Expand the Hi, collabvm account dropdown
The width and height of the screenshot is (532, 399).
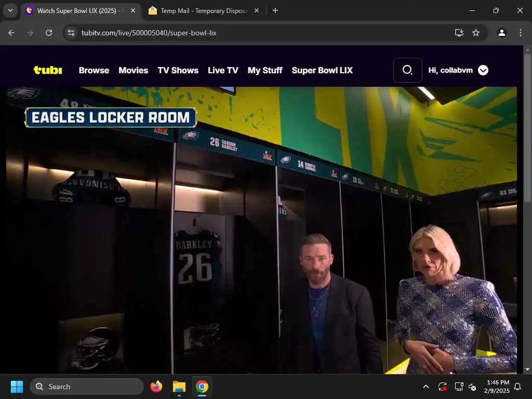(x=483, y=70)
